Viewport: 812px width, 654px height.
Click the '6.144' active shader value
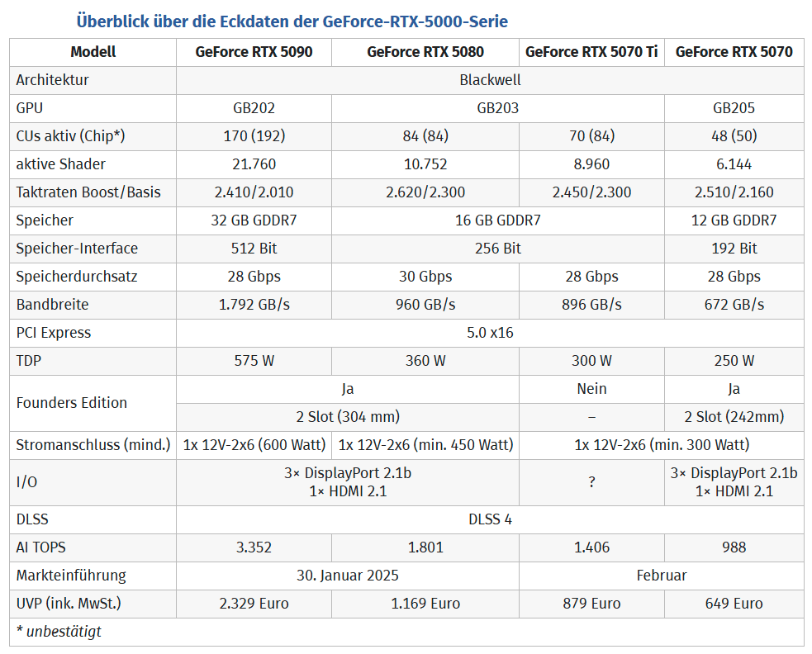click(734, 164)
